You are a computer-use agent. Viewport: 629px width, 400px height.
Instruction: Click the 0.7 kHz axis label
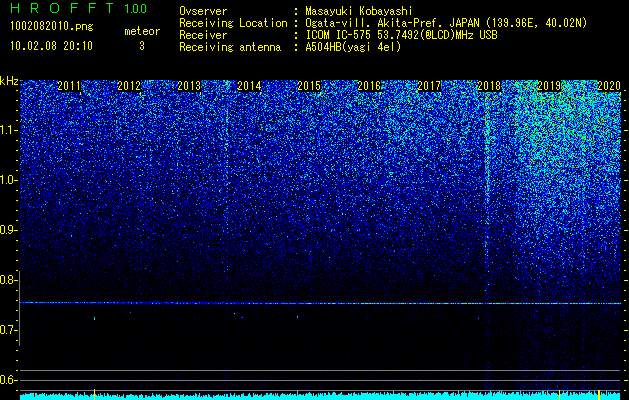pos(8,330)
